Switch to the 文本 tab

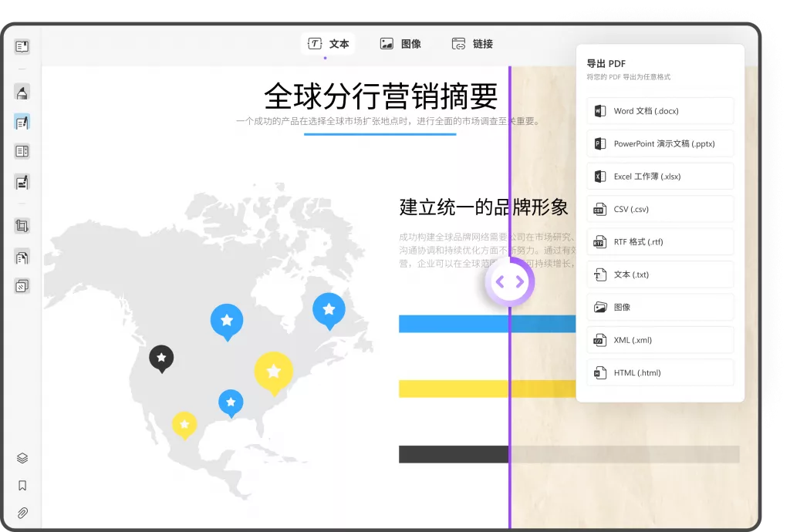click(x=328, y=44)
